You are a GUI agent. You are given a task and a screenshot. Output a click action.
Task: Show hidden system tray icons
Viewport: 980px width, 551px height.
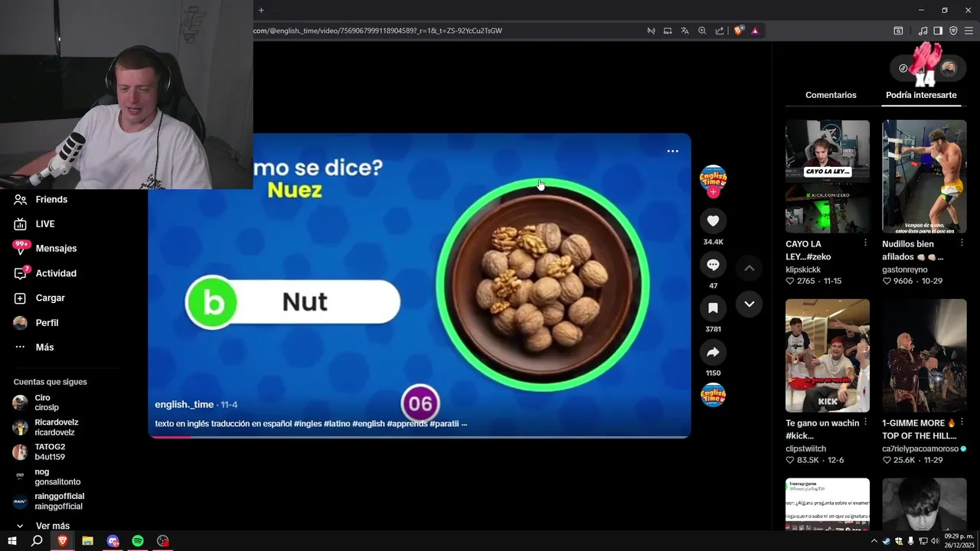(x=874, y=541)
